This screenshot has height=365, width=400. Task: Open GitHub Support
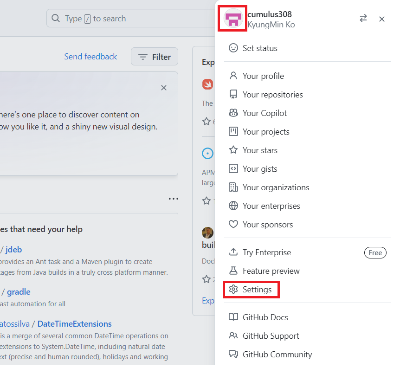pos(271,336)
